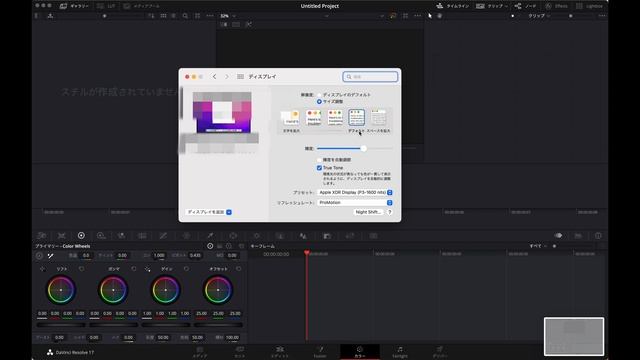The image size is (640, 360).
Task: Toggle Timeline panel in Resolve toolbar
Action: [452, 6]
